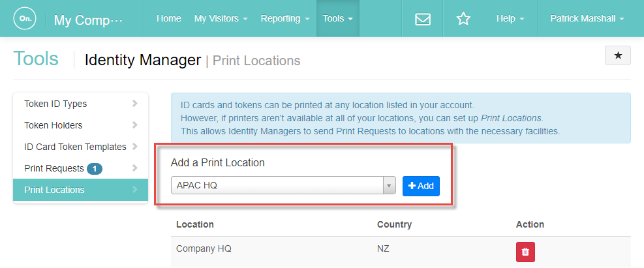This screenshot has height=268, width=644.
Task: Expand the My Visitors menu
Action: pyautogui.click(x=221, y=18)
